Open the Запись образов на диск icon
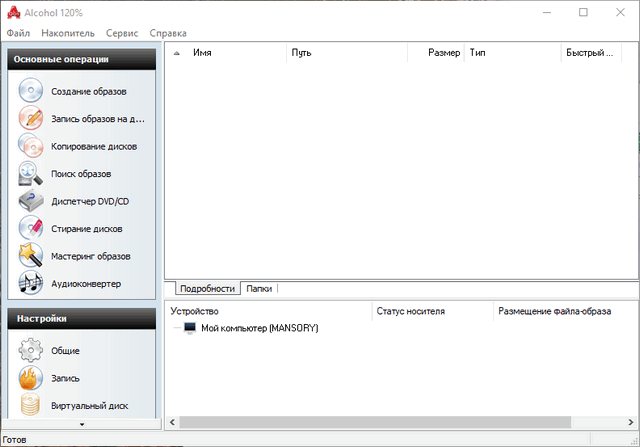The height and width of the screenshot is (447, 640). point(31,118)
